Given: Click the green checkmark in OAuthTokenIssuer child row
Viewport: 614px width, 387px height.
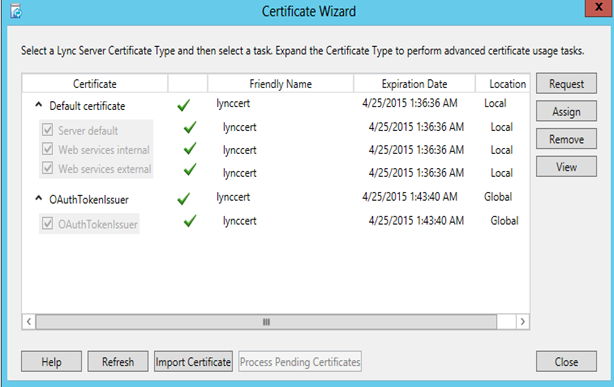Looking at the screenshot, I should coord(190,221).
